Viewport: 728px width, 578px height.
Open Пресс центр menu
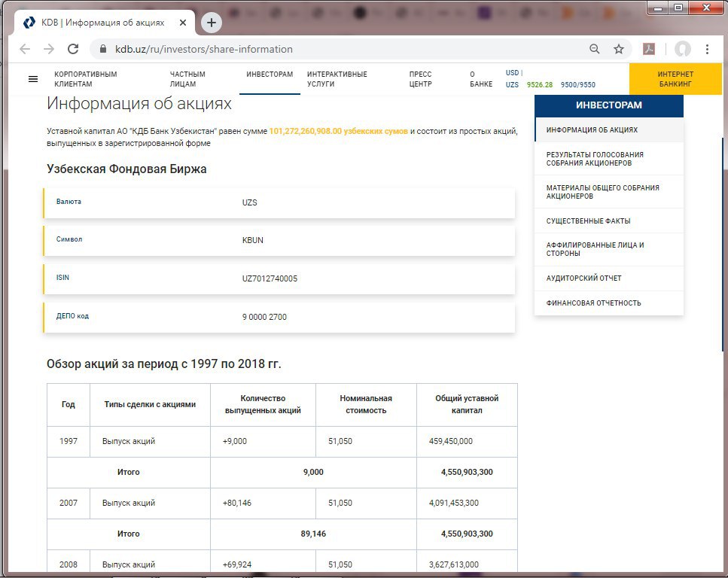pos(420,79)
